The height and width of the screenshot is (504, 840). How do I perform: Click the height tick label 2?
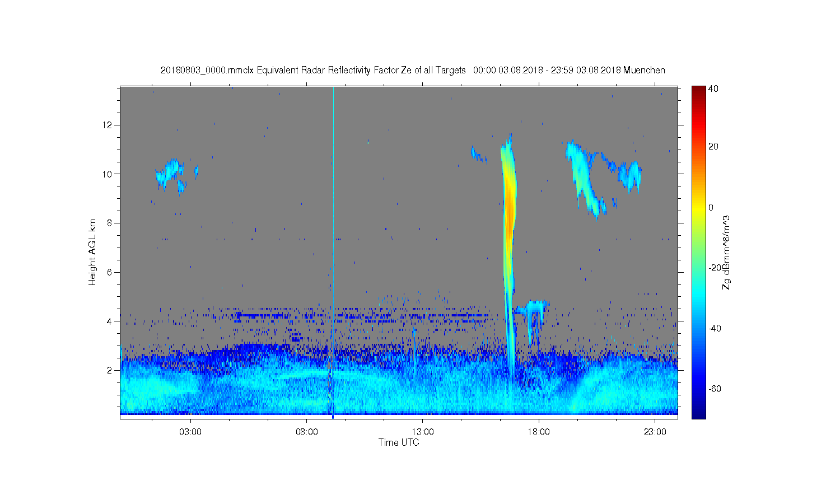coord(110,370)
